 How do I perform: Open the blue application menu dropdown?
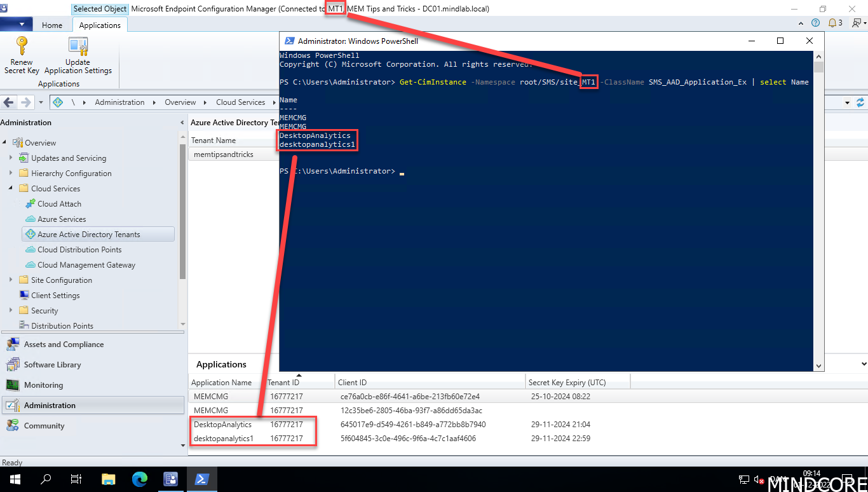tap(17, 25)
